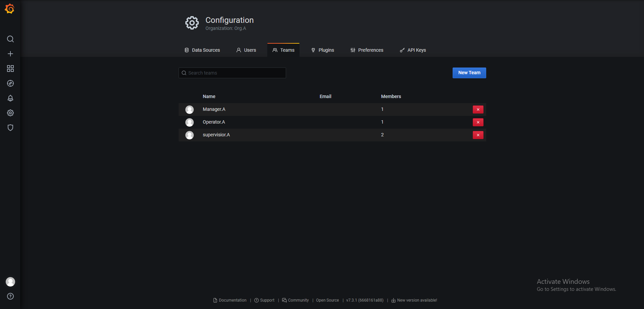Image resolution: width=644 pixels, height=309 pixels.
Task: Click the Open Source footer link
Action: [x=327, y=300]
